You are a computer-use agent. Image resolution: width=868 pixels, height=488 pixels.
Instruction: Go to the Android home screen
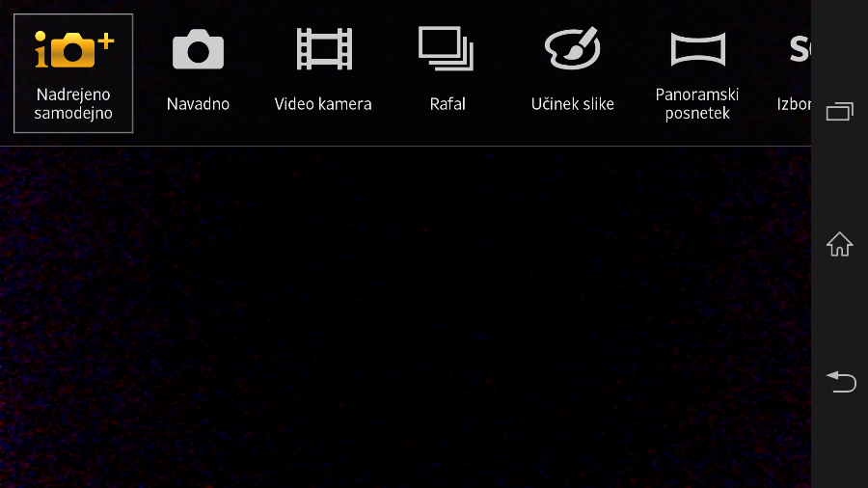tap(839, 245)
